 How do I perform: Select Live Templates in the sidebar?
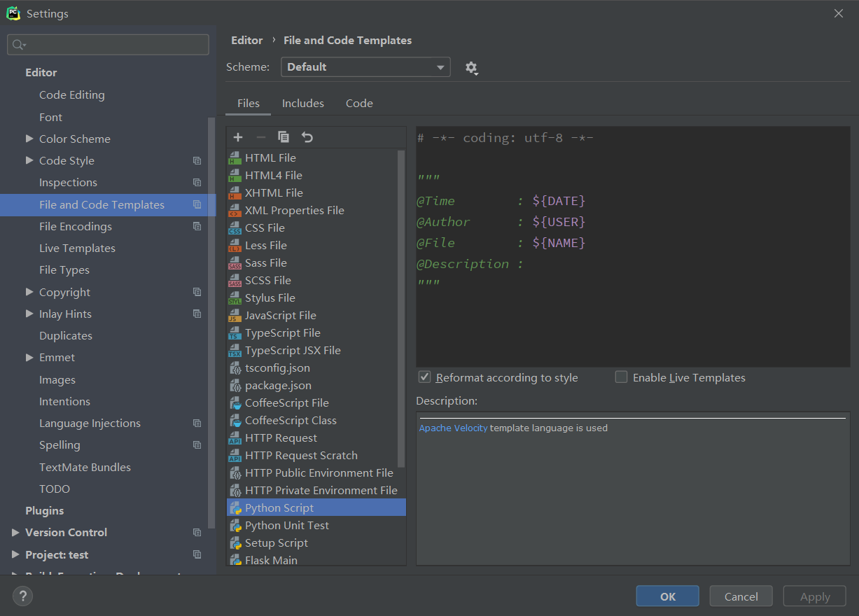click(77, 248)
